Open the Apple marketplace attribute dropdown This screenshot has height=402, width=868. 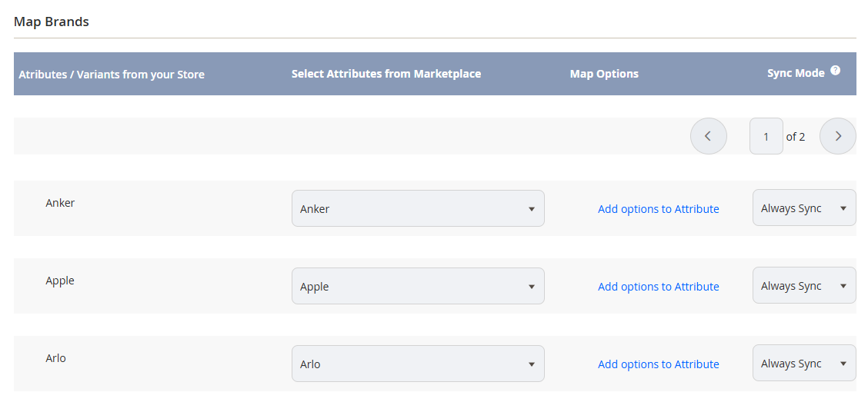(418, 286)
